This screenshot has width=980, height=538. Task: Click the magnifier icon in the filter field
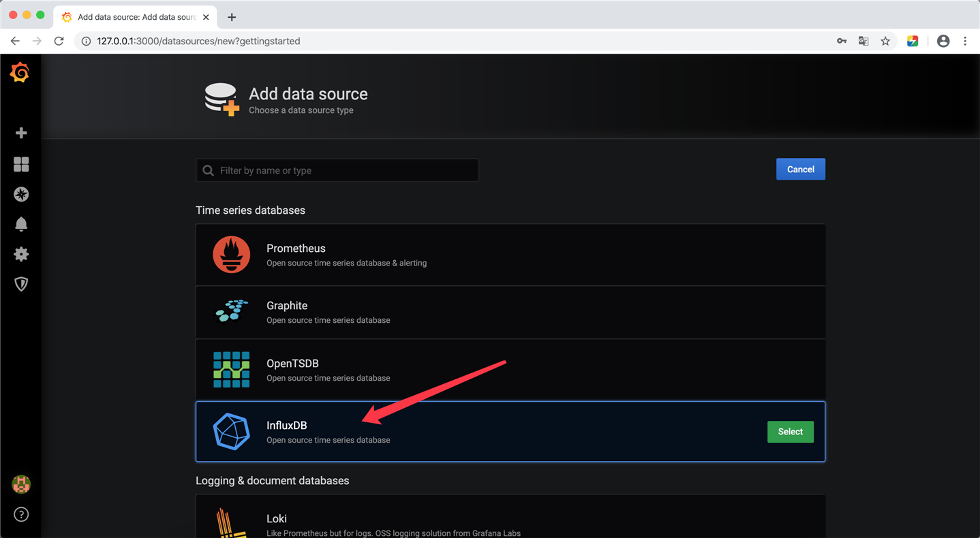tap(209, 170)
